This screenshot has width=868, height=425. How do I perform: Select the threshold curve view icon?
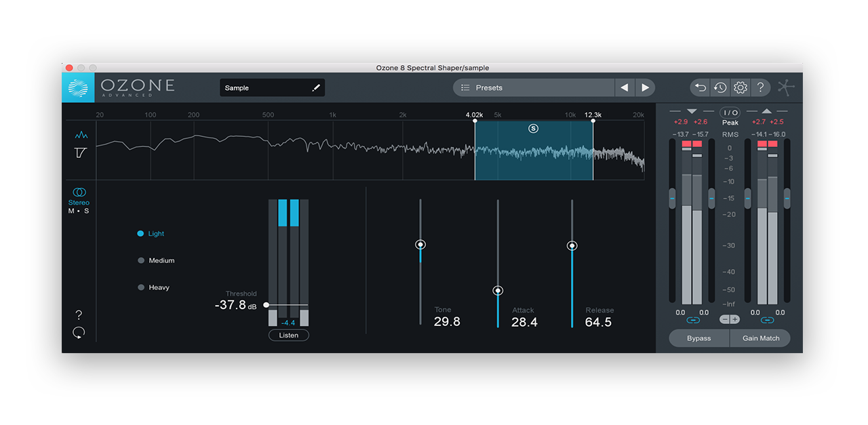pyautogui.click(x=81, y=153)
